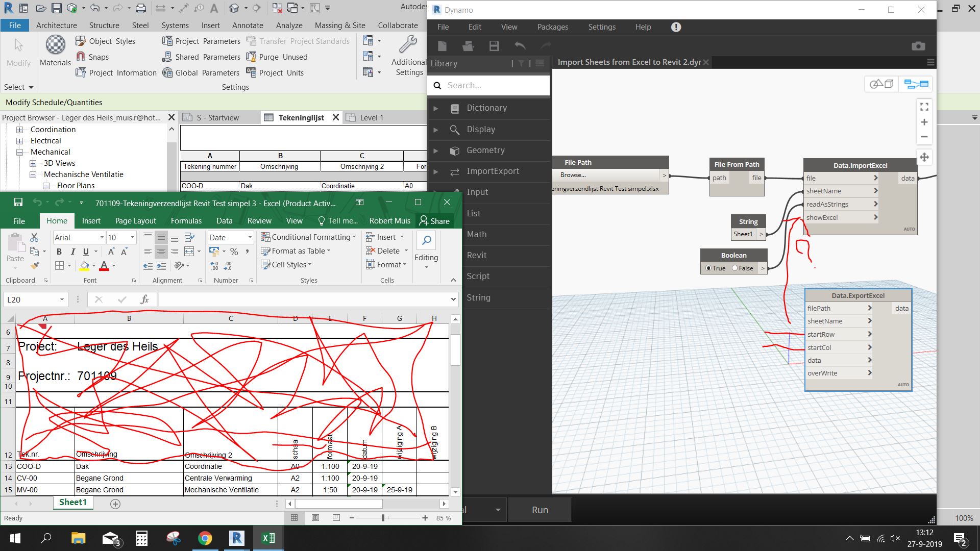Viewport: 980px width, 551px height.
Task: Click the Purge Unused icon
Action: click(x=251, y=57)
